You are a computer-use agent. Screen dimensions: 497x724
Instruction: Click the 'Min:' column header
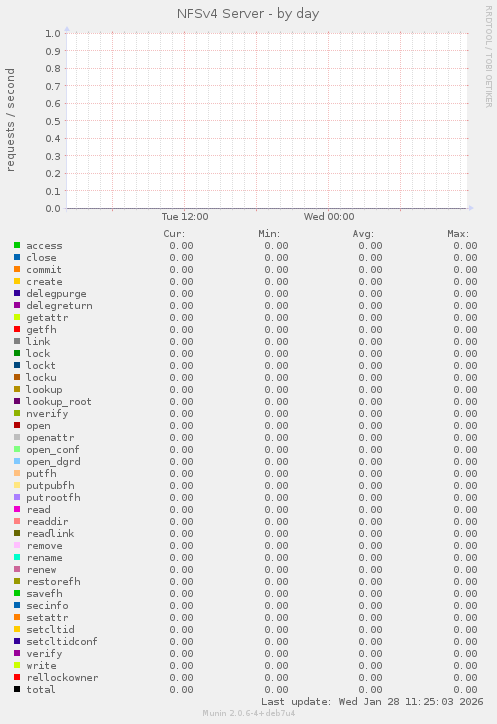tap(269, 234)
